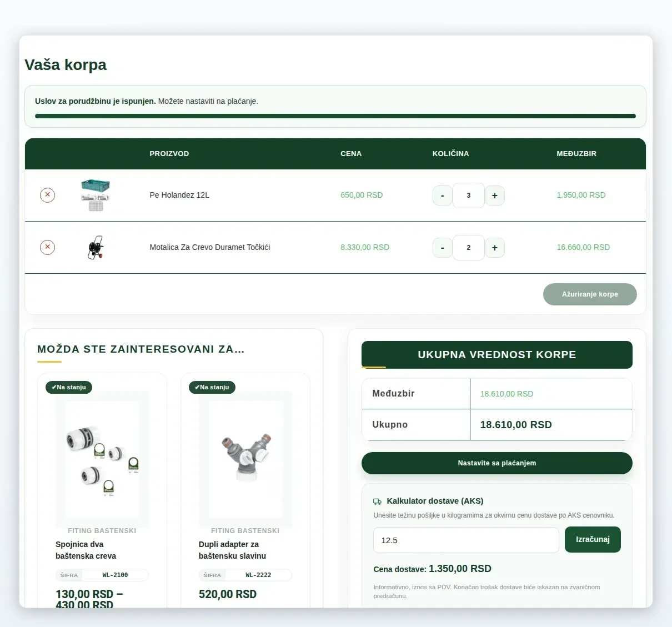672x627 pixels.
Task: Decrease quantity of Pe Holandez 12L
Action: [442, 195]
